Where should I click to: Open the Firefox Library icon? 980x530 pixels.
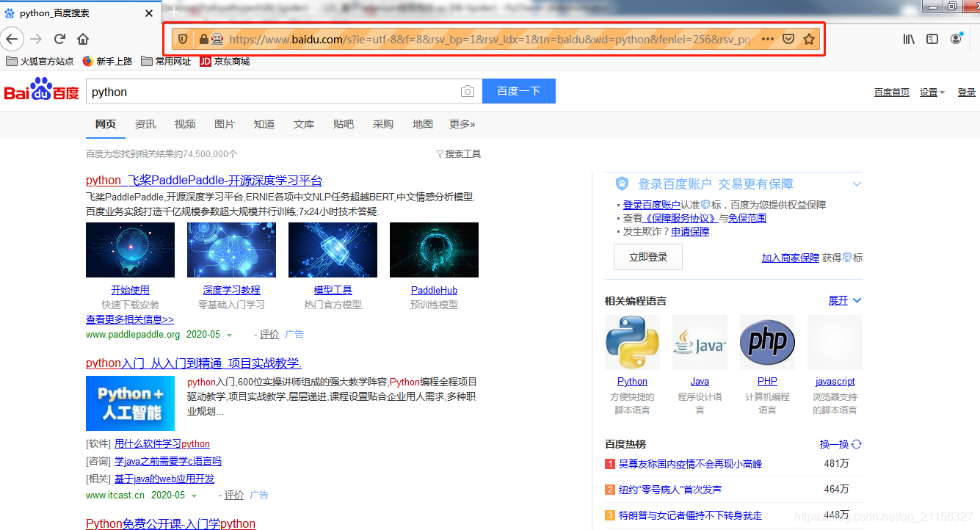pos(909,39)
